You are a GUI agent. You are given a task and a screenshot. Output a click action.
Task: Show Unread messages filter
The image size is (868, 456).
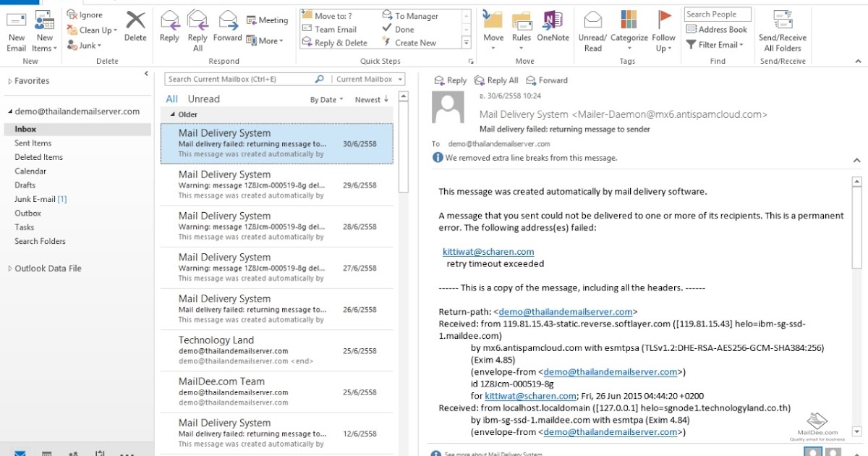203,99
